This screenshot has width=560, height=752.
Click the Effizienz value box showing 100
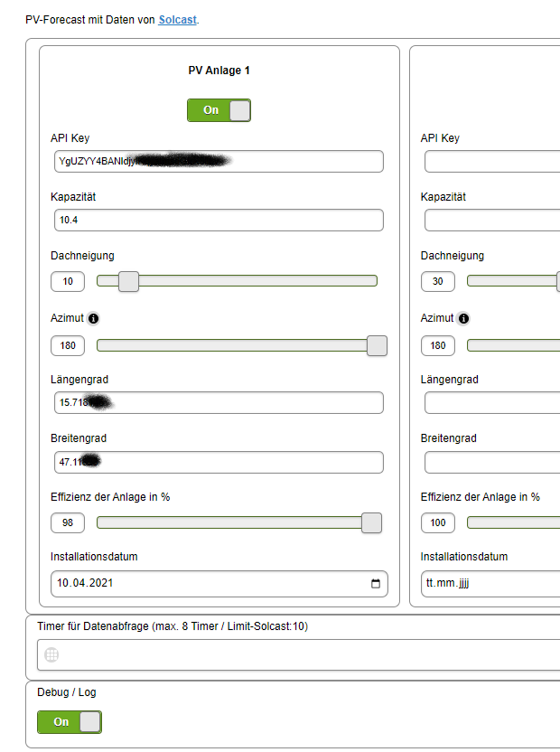(438, 522)
